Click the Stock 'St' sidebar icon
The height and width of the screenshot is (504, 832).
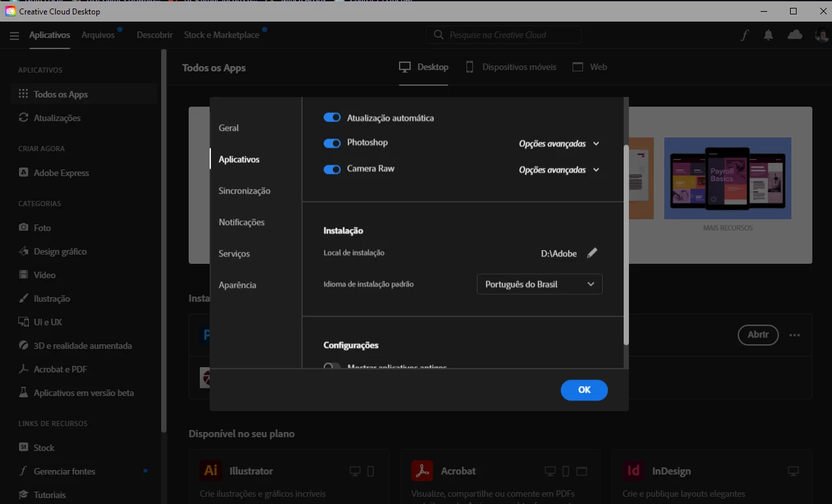(x=24, y=448)
